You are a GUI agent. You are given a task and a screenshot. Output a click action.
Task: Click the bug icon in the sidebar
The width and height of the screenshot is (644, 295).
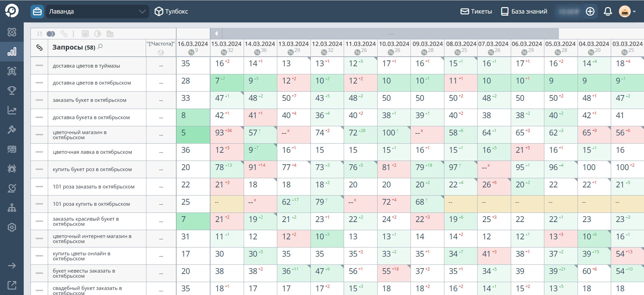[x=12, y=169]
